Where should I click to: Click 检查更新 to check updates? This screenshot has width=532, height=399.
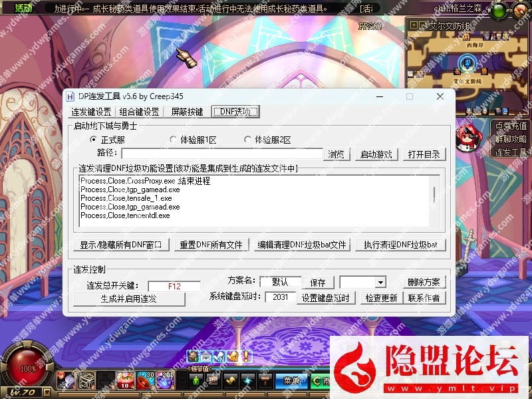tap(381, 298)
